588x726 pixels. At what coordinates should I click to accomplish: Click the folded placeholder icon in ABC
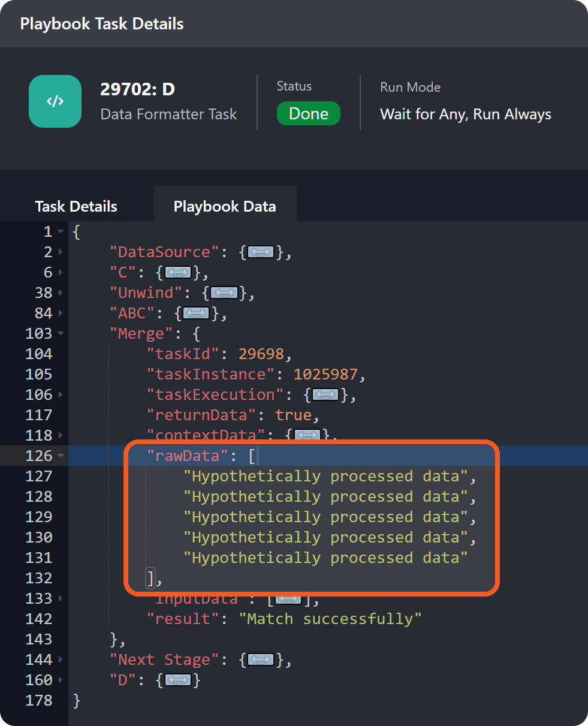pyautogui.click(x=196, y=314)
